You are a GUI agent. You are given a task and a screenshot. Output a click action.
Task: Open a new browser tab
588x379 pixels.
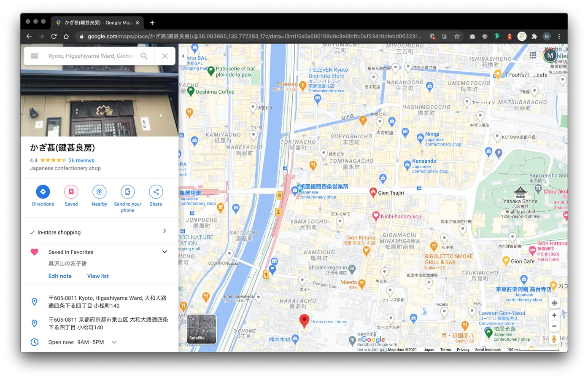[152, 23]
